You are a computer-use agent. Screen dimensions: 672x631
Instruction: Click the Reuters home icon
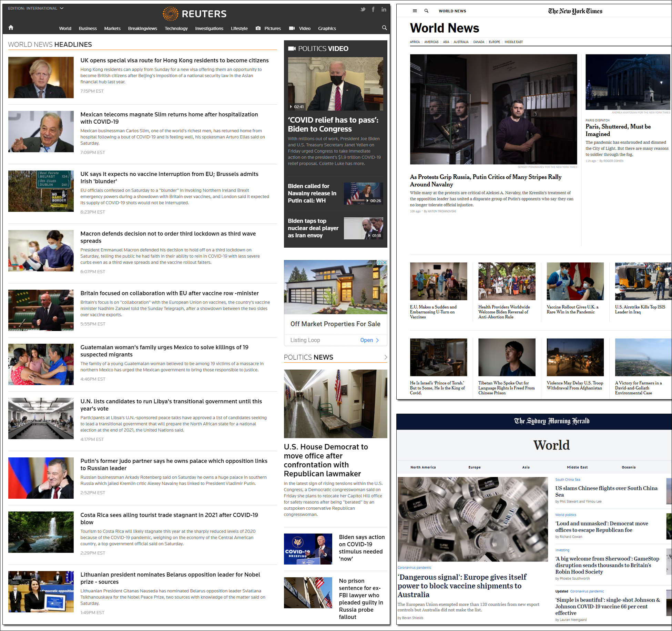[11, 28]
